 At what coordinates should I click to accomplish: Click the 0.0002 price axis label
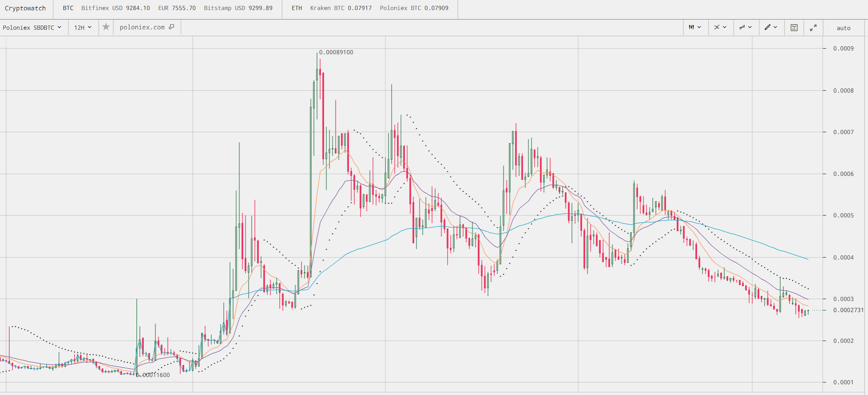(x=843, y=341)
